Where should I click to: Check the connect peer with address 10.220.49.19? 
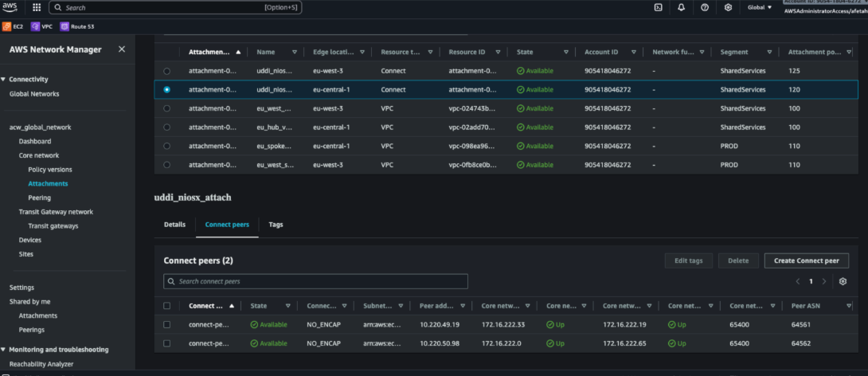tap(166, 324)
